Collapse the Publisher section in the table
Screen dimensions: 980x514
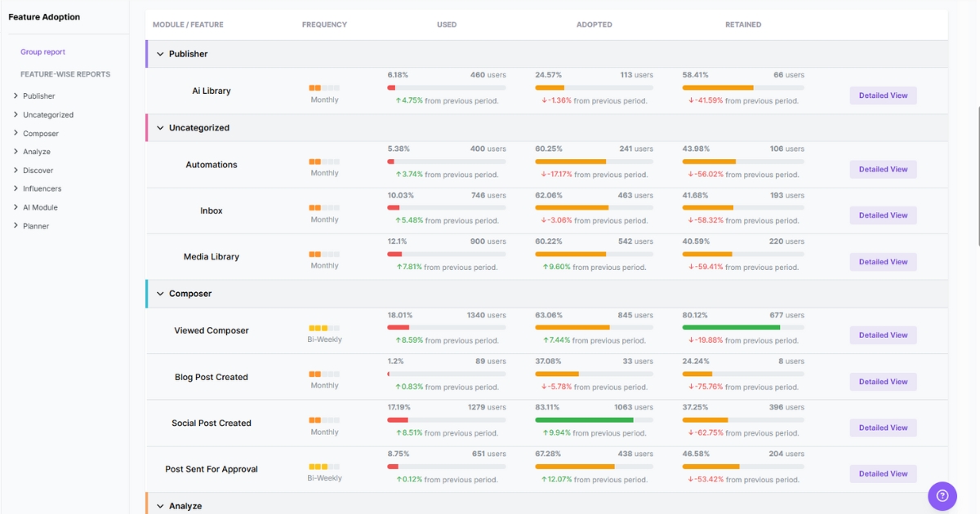159,53
